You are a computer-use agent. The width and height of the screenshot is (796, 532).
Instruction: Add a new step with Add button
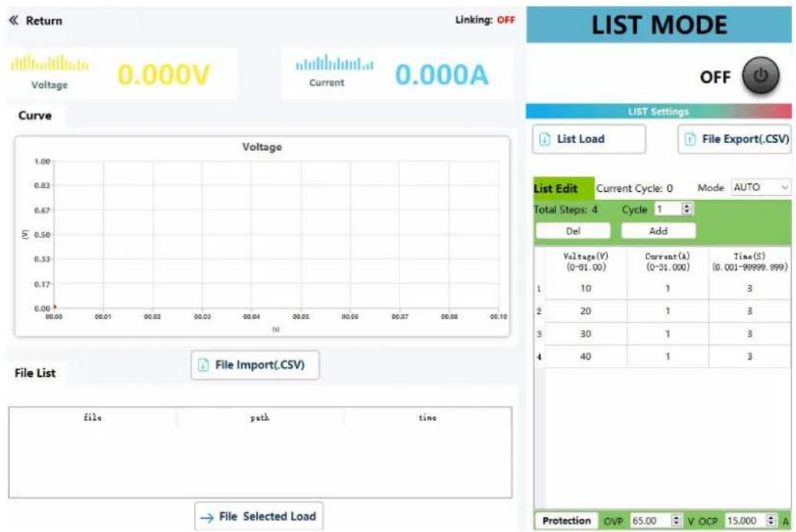point(658,231)
